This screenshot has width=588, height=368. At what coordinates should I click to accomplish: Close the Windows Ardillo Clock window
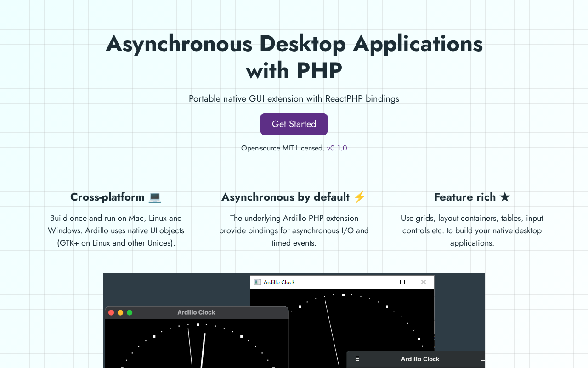tap(424, 282)
